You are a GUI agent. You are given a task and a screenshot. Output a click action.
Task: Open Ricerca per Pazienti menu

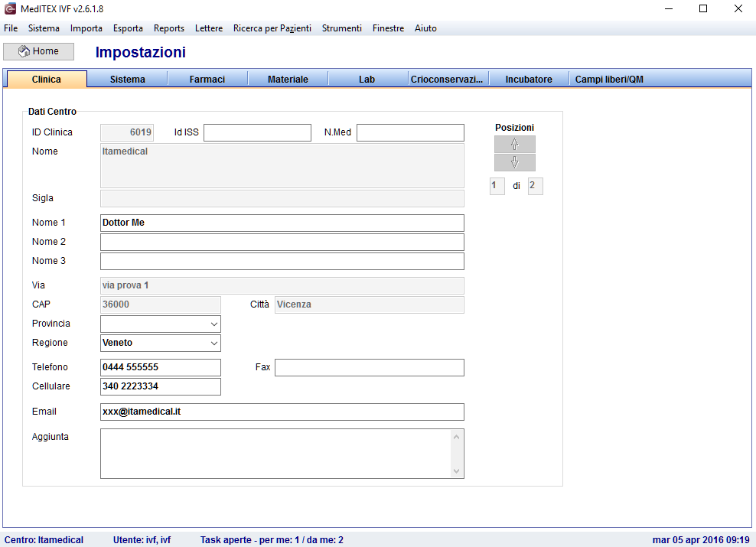coord(272,28)
